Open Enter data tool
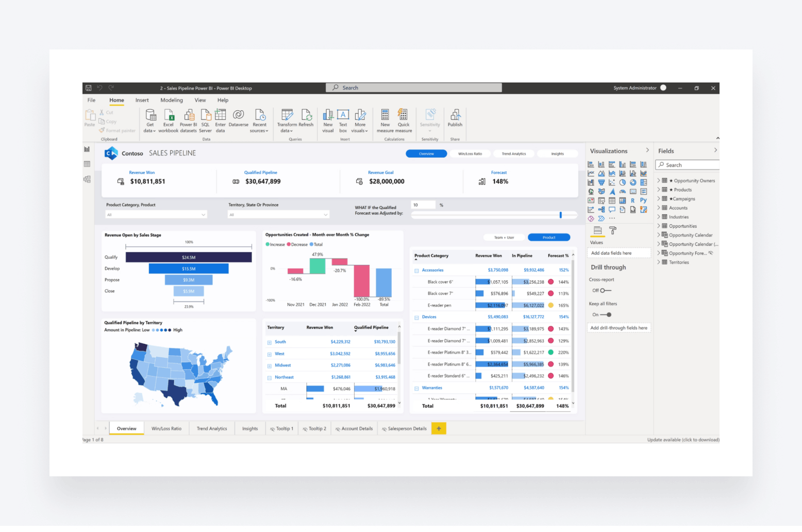The height and width of the screenshot is (532, 802). 220,121
